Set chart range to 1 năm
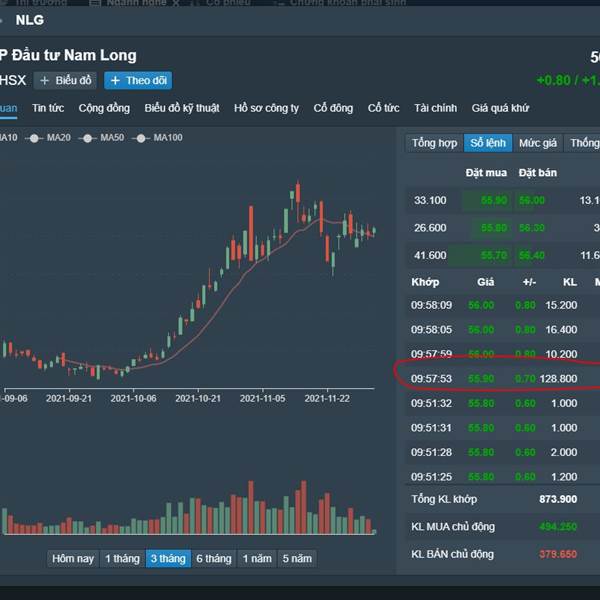Viewport: 600px width, 600px height. [x=257, y=559]
